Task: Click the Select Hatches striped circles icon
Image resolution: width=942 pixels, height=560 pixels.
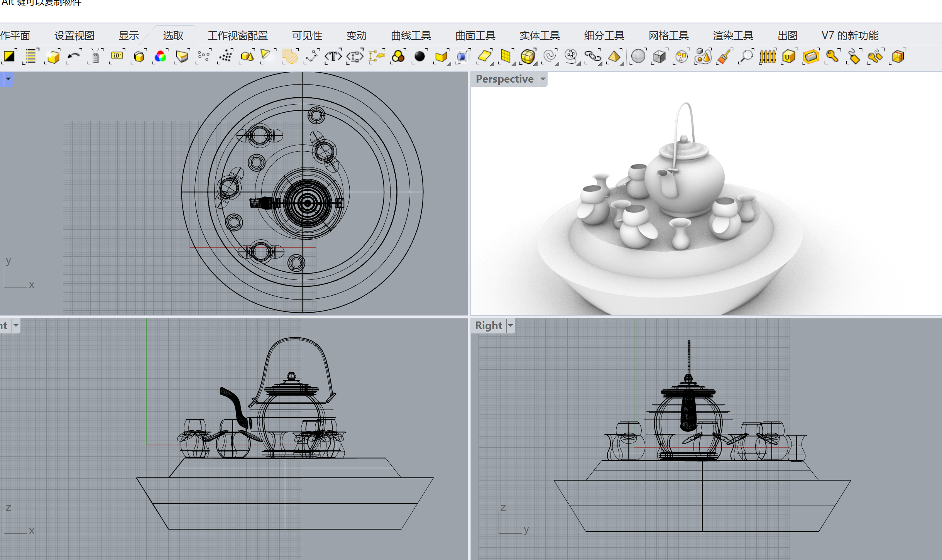Action: pyautogui.click(x=290, y=57)
